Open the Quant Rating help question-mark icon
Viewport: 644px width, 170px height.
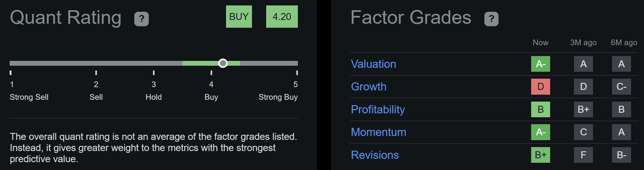pos(142,19)
